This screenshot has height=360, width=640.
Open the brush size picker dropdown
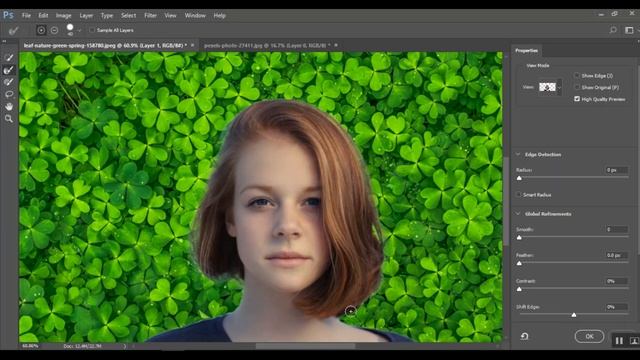80,30
